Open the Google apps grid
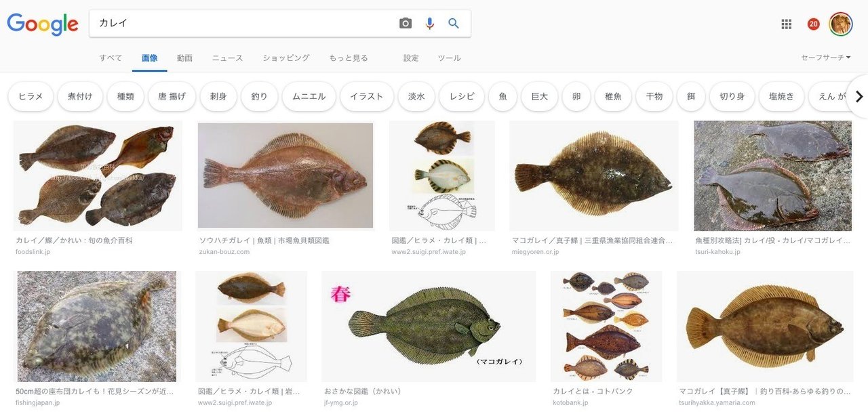Viewport: 868px width, 420px height. 787,24
